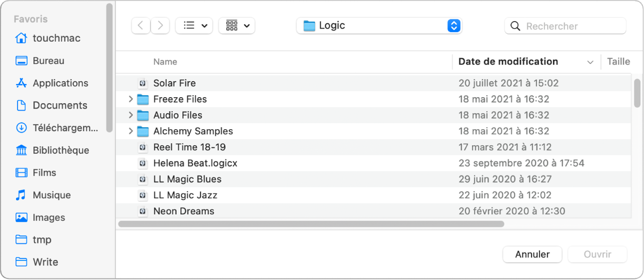Click the Bibliothèque sidebar entry
The height and width of the screenshot is (280, 644).
coord(61,150)
